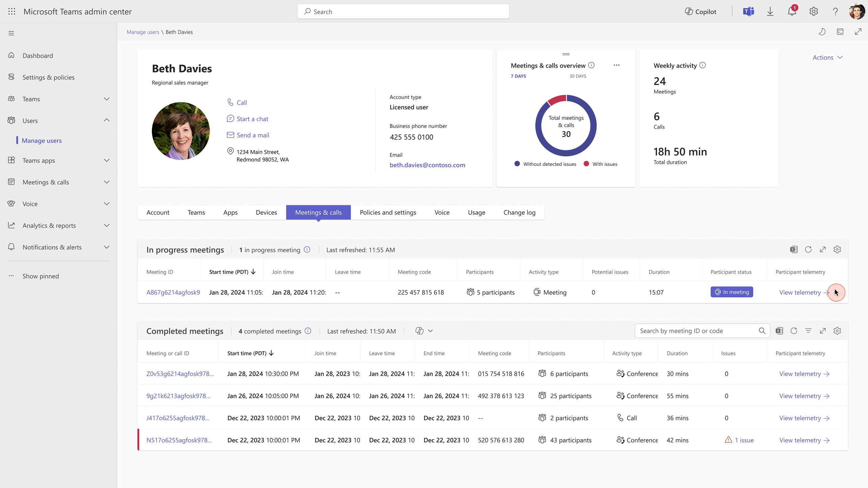Click Search by meeting ID or code field

click(x=702, y=331)
